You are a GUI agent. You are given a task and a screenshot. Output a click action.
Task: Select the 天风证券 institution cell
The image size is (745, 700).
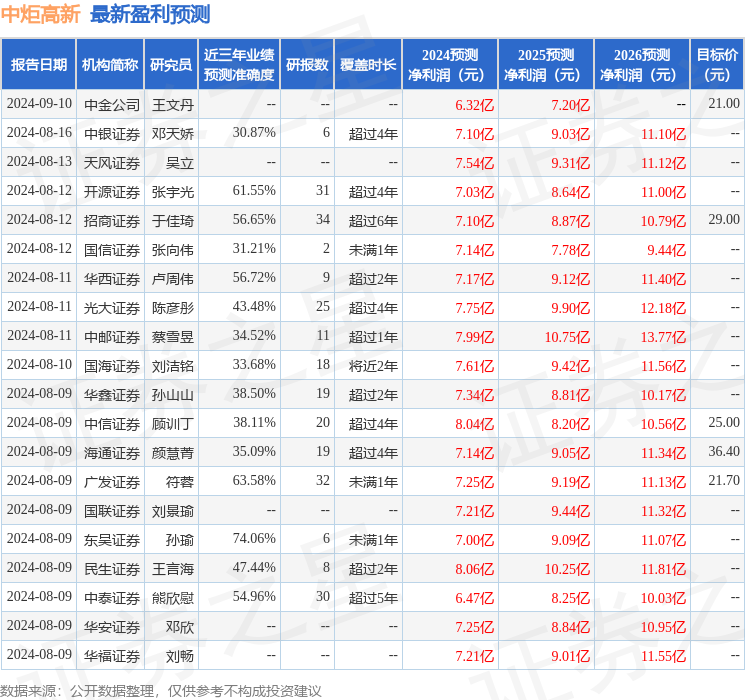112,163
